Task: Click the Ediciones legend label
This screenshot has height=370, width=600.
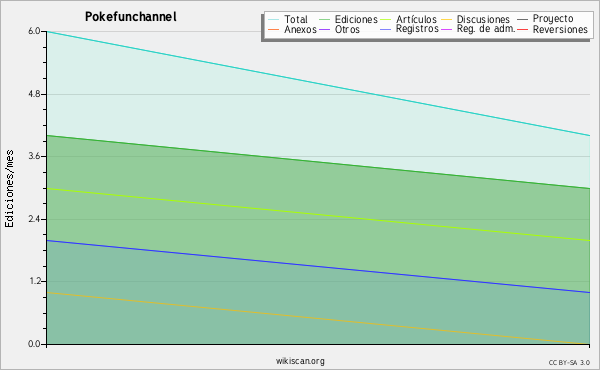Action: 356,20
